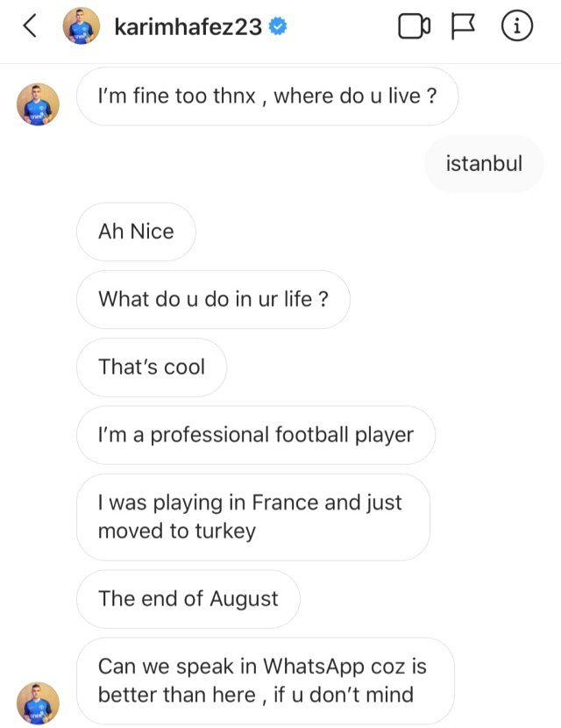Tap the empty header space left of the video icon
561x728 pixels.
pos(342,27)
